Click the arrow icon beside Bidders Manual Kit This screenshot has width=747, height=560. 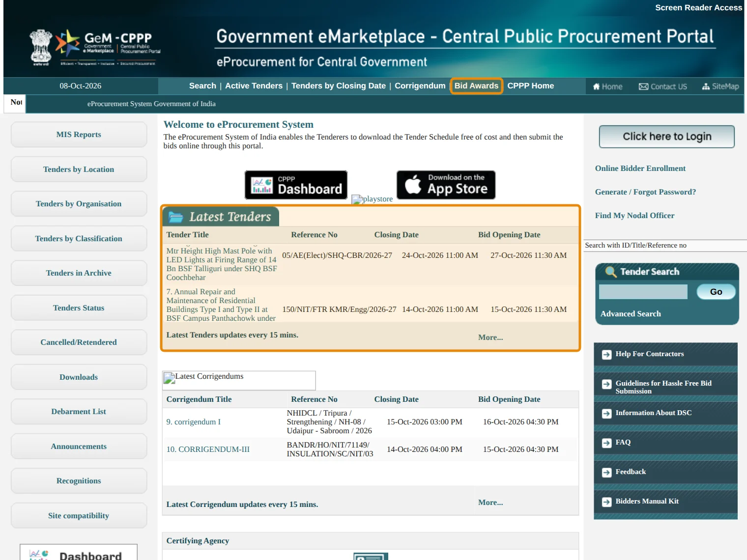click(607, 502)
